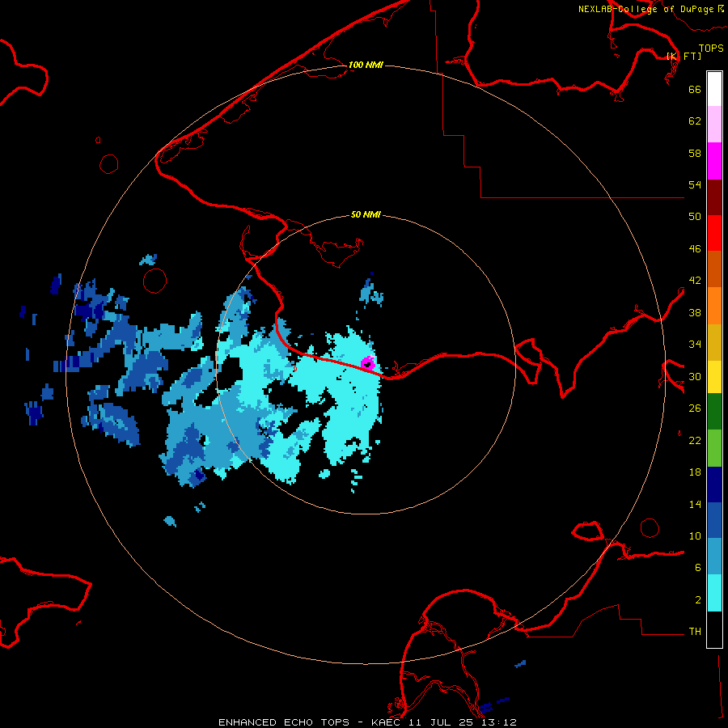This screenshot has width=728, height=728.
Task: Select the light pink legend swatch
Action: (714, 125)
